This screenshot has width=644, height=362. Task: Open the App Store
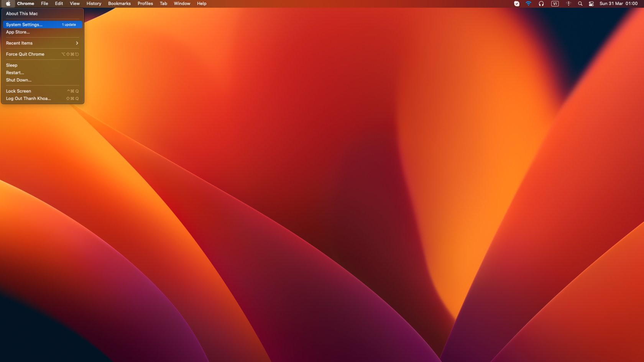tap(18, 32)
